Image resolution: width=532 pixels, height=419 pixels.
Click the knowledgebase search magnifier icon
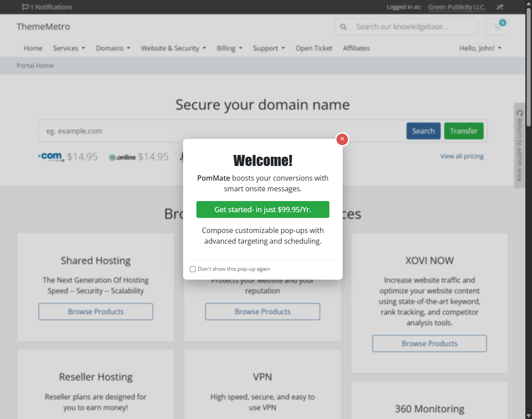coord(343,27)
